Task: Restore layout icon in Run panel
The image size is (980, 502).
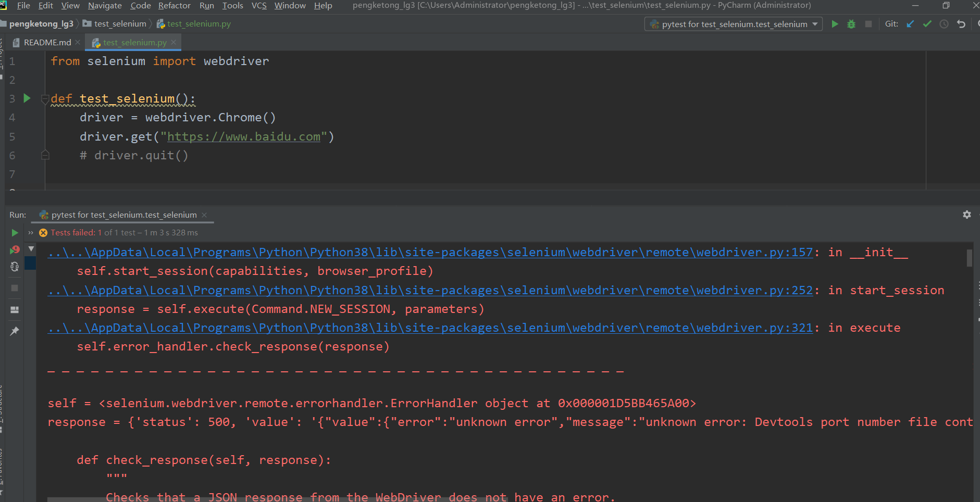Action: (x=15, y=309)
